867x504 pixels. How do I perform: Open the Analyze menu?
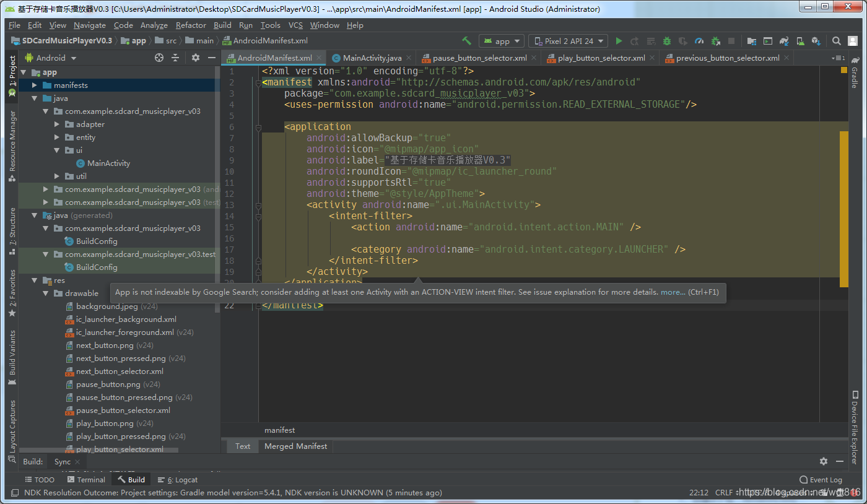(154, 25)
